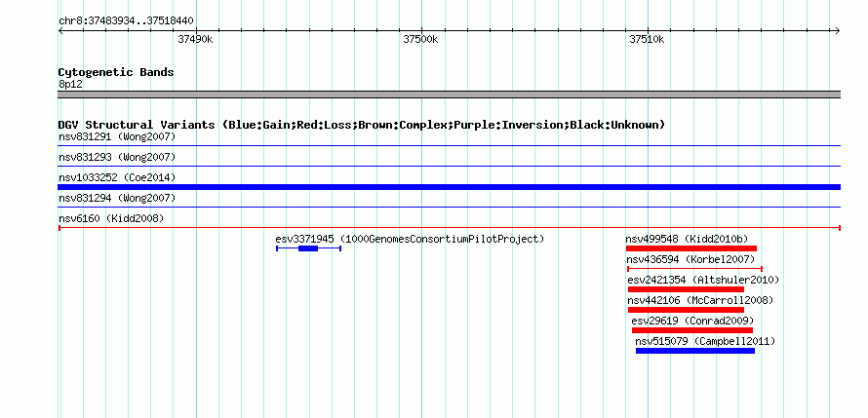Click the nsv1033252 (Coe2014) variant label

tap(117, 177)
